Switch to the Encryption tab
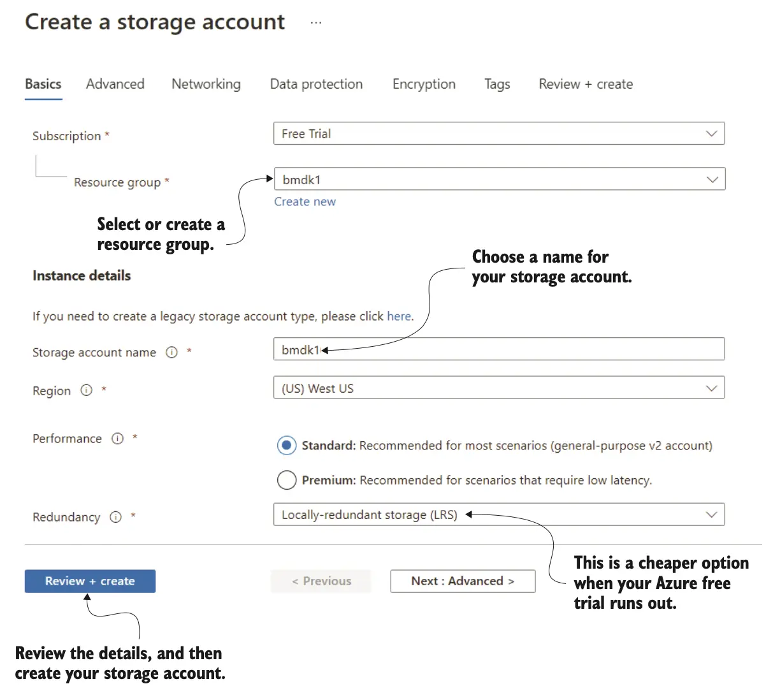This screenshot has width=766, height=700. coord(424,84)
